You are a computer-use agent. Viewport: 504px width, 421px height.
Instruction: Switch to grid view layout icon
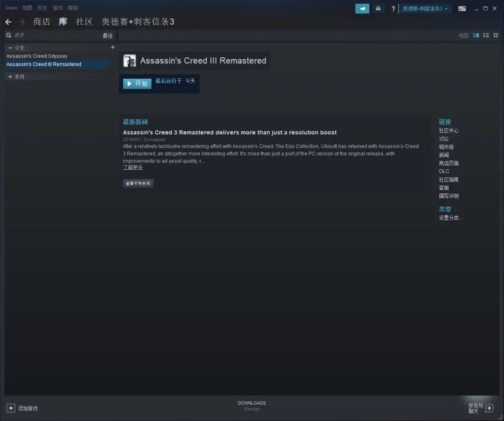[x=496, y=35]
